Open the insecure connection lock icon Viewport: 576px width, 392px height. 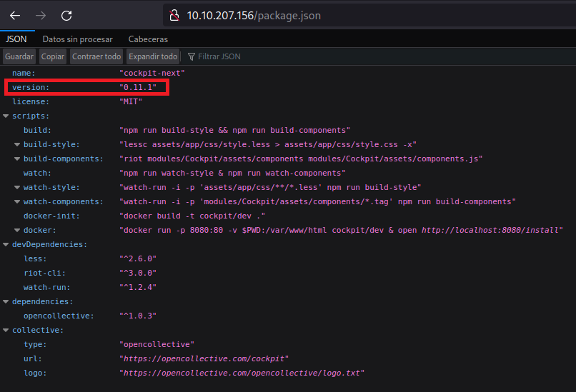point(173,15)
